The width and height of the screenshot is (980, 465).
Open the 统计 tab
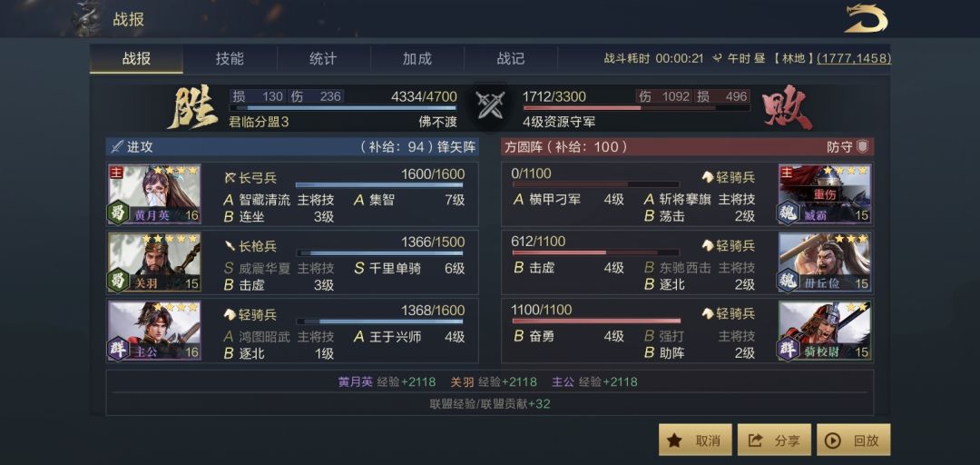coord(323,58)
